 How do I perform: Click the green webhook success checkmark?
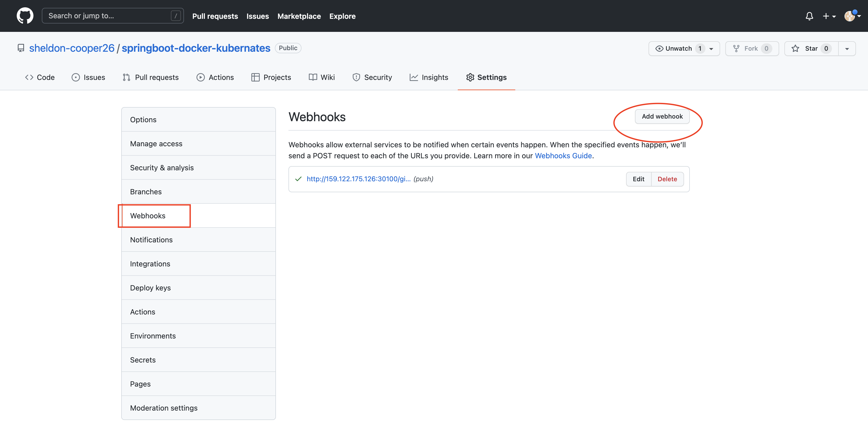(x=298, y=179)
